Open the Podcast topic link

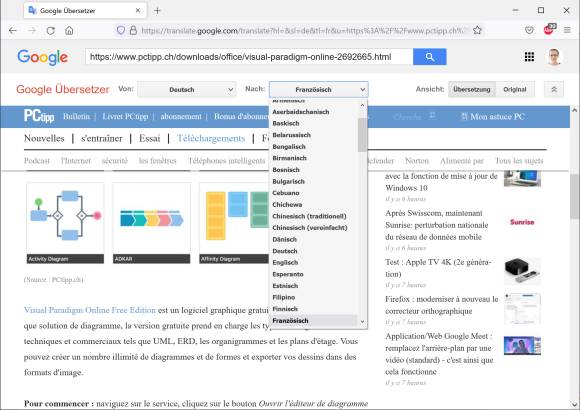point(37,161)
